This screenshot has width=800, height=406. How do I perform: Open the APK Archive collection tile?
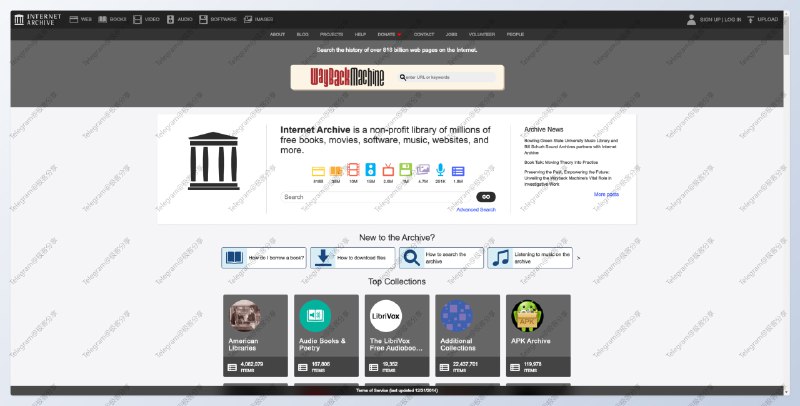tap(538, 337)
